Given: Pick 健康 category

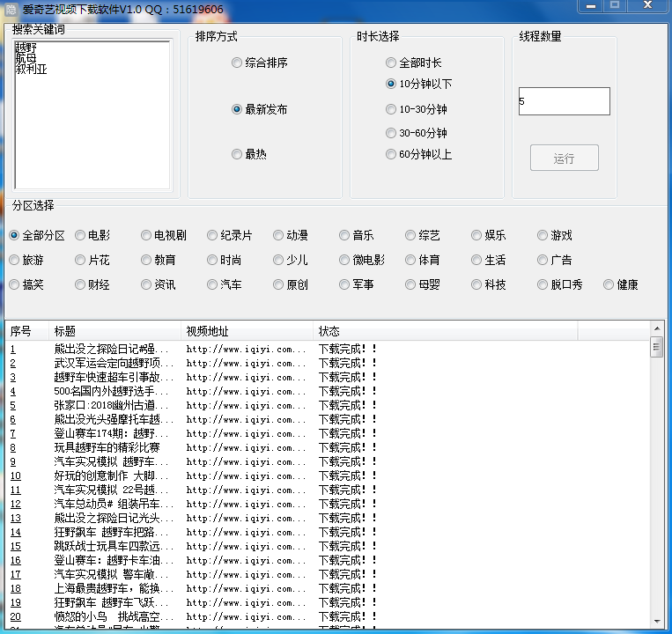Looking at the screenshot, I should click(621, 284).
